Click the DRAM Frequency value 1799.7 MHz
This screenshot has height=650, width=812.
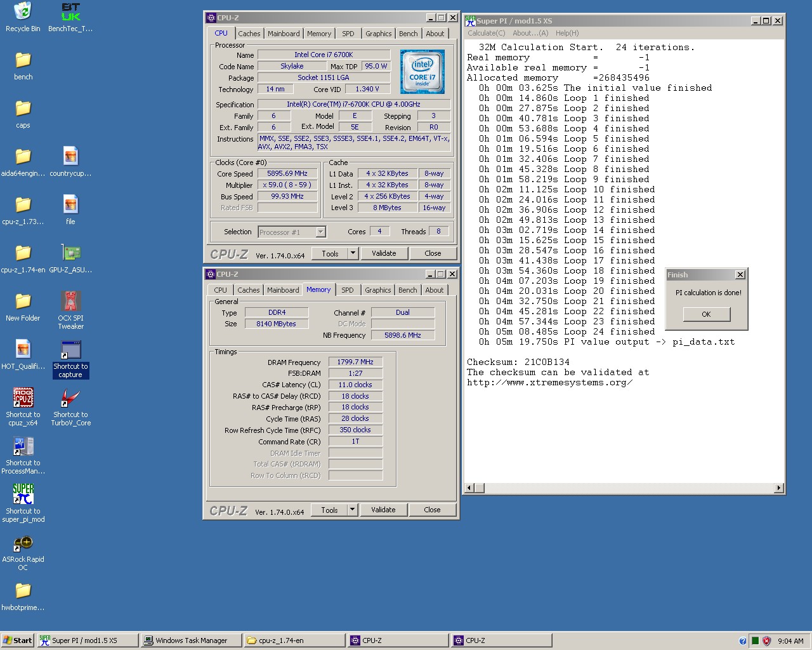(x=355, y=362)
